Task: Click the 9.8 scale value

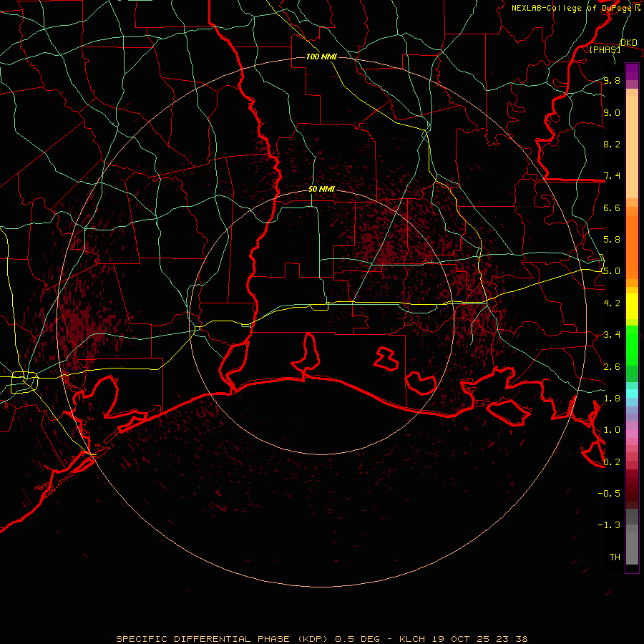Action: point(612,80)
